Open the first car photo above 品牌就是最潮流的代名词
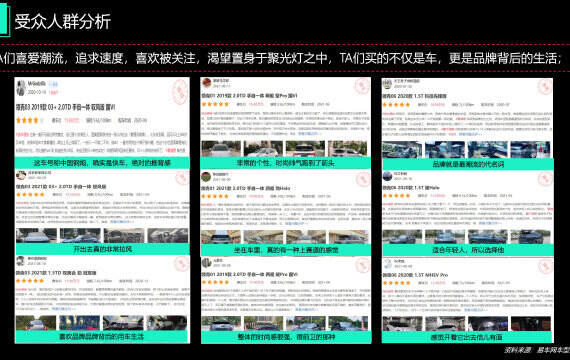Image resolution: width=570 pixels, height=360 pixels. 402,150
